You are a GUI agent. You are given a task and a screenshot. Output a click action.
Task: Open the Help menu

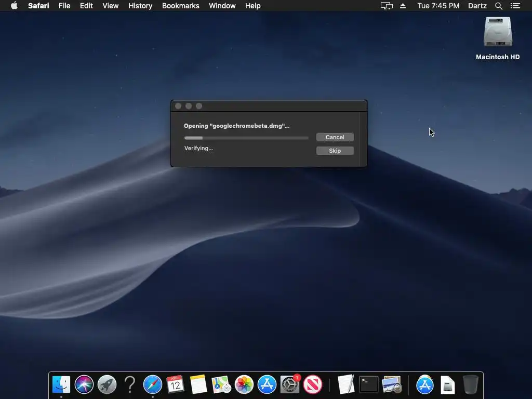click(x=253, y=6)
